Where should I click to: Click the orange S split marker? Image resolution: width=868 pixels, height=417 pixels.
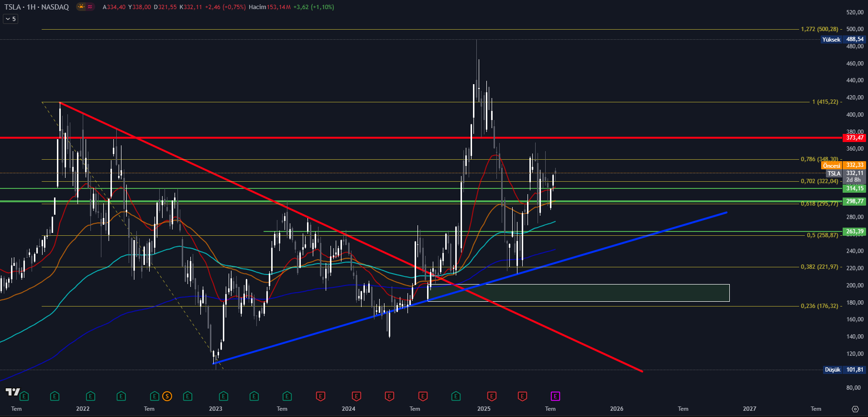coord(167,396)
